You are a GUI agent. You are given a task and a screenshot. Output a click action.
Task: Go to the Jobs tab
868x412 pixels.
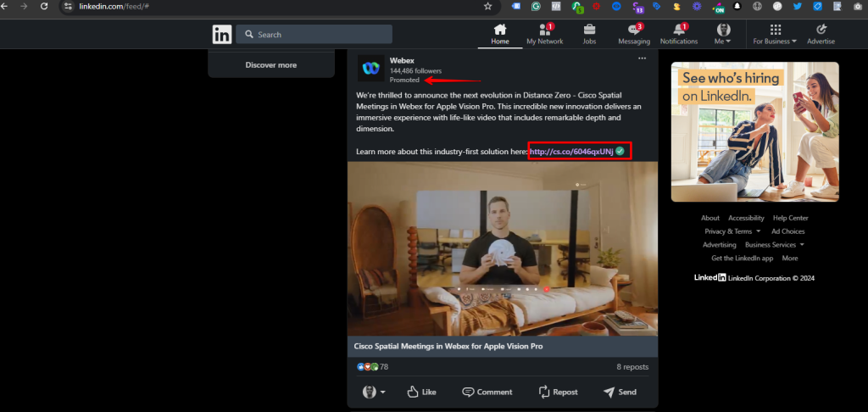[x=590, y=34]
